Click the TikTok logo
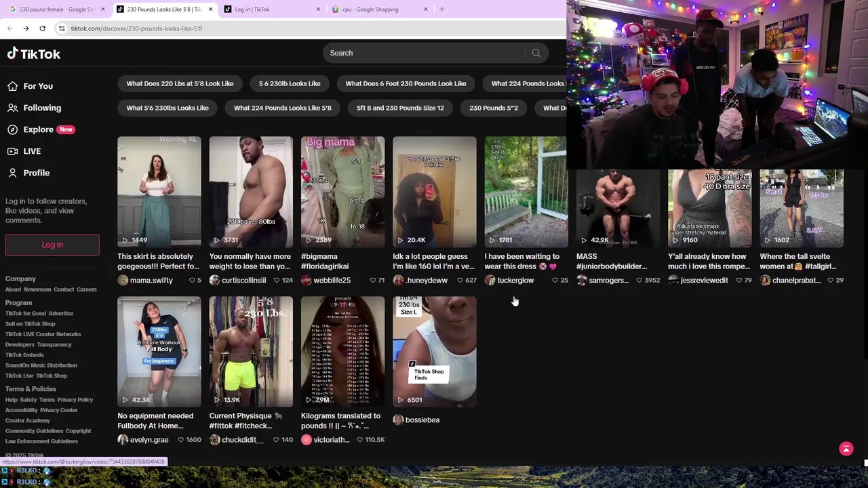 click(33, 54)
